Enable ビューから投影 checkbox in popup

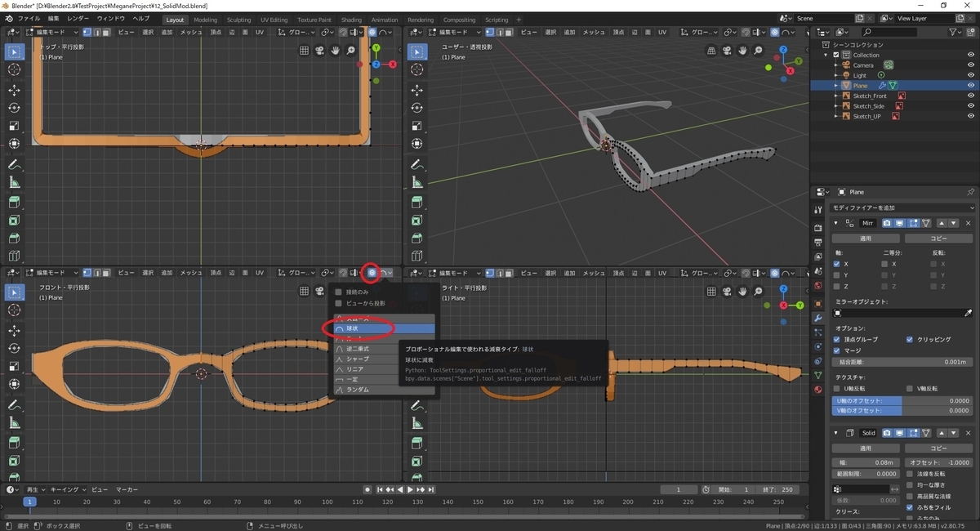tap(339, 303)
